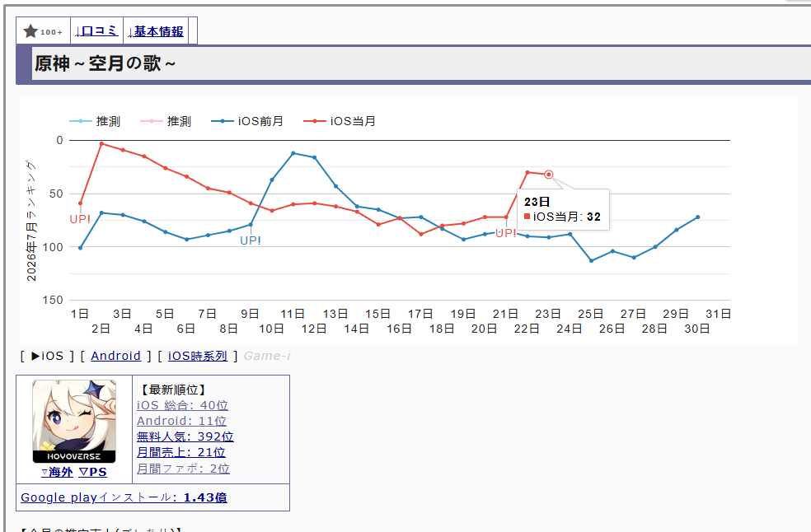Screen dimensions: 811x532
Task: Open 無料人気: 392位 link
Action: pos(185,436)
